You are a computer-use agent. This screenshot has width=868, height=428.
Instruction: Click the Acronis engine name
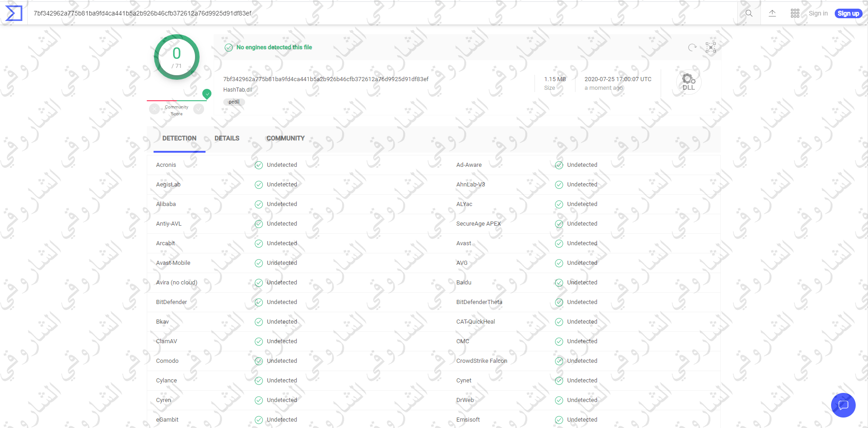[x=166, y=165]
